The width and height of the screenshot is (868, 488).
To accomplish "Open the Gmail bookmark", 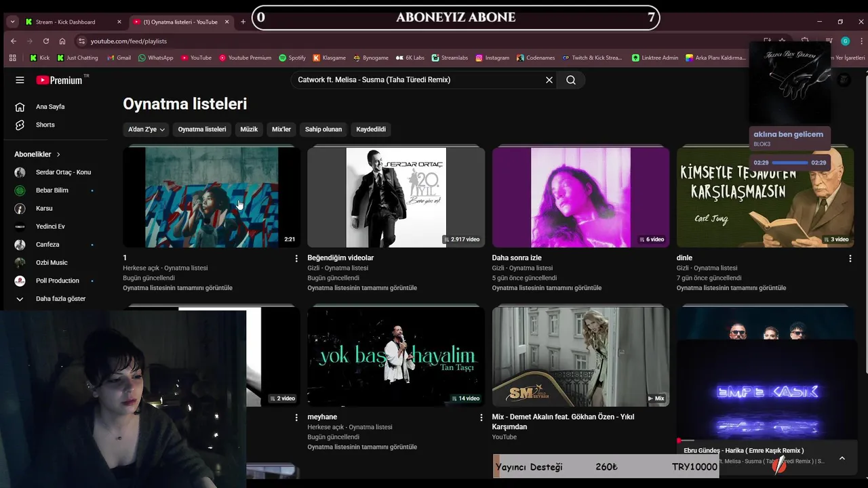I will click(119, 58).
